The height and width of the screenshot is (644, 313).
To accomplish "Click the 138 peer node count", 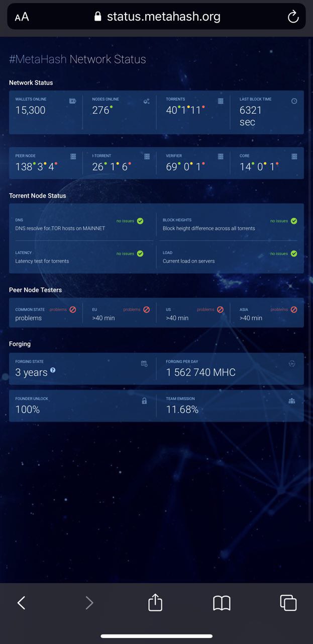I will (24, 167).
